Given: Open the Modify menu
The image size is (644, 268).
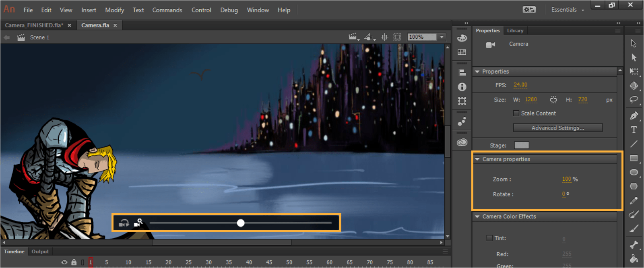Looking at the screenshot, I should point(114,10).
